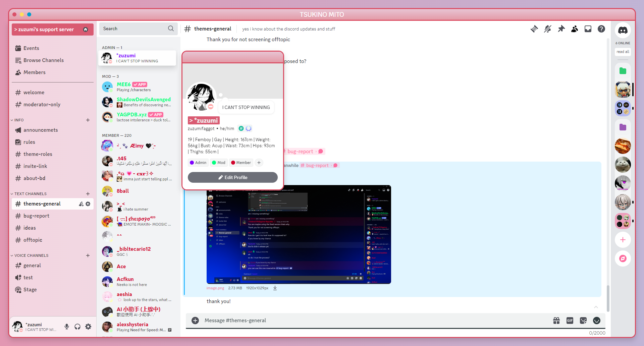Open themes-general channel settings gear

[x=88, y=204]
